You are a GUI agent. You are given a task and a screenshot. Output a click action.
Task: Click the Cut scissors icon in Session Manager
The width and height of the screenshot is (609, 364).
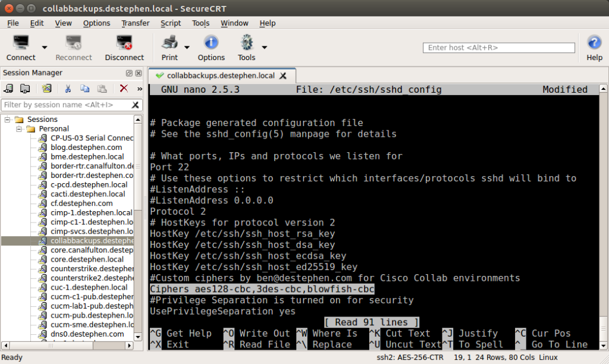click(x=68, y=89)
